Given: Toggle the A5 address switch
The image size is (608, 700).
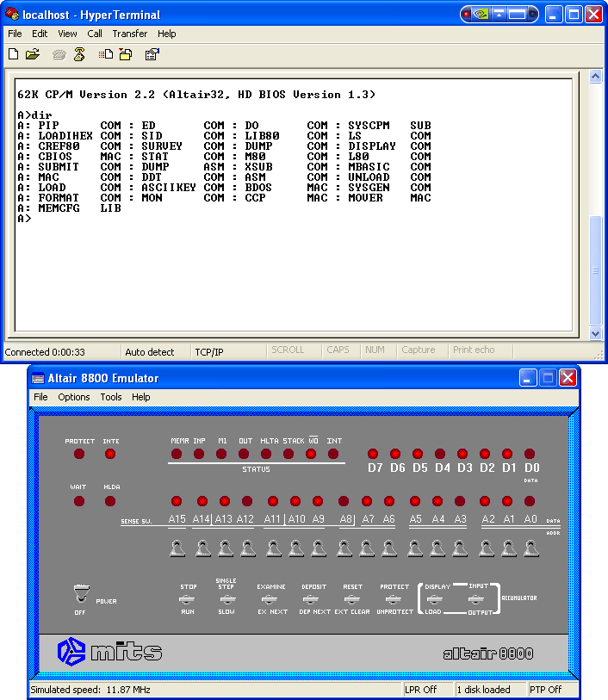Looking at the screenshot, I should tap(415, 548).
